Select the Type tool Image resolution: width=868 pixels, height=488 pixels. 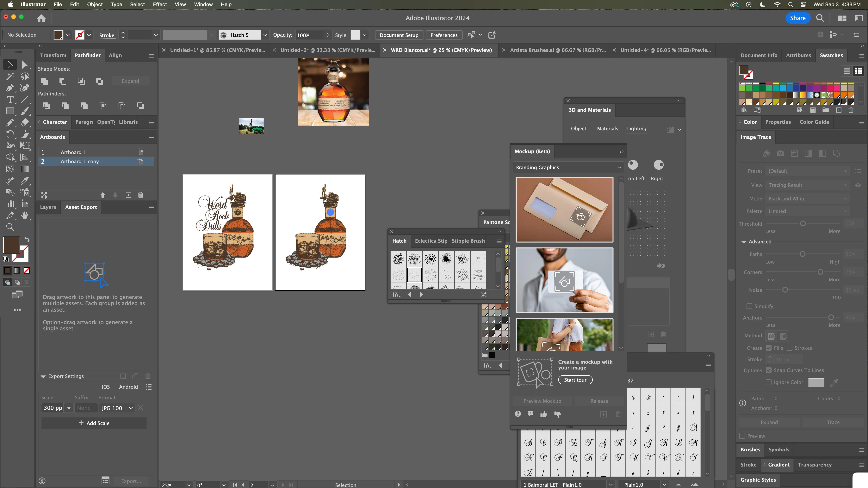[10, 99]
